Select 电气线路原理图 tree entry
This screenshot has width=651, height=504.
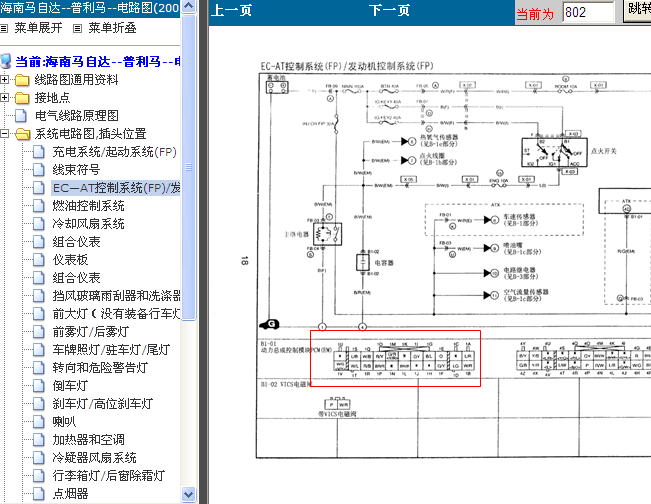coord(77,116)
